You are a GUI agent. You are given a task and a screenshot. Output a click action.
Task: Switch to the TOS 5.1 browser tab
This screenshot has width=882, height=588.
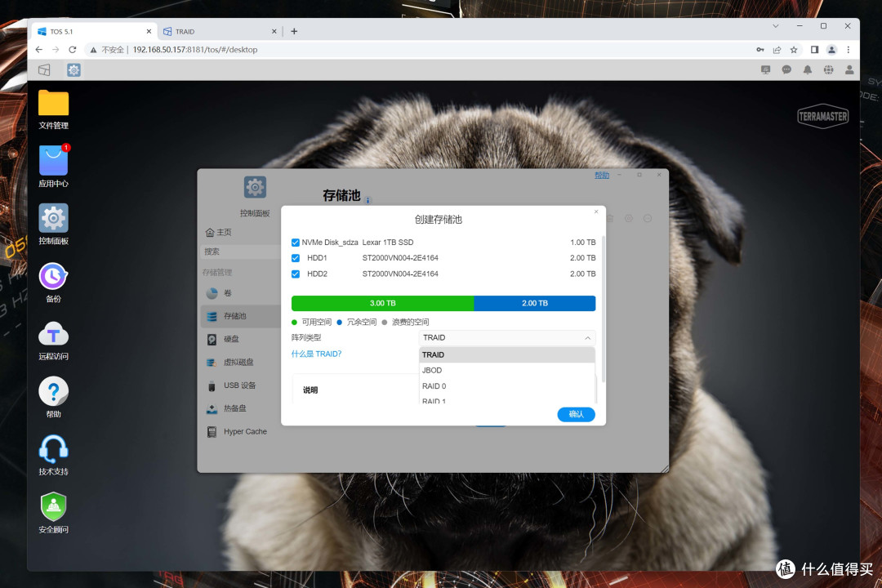[94, 32]
